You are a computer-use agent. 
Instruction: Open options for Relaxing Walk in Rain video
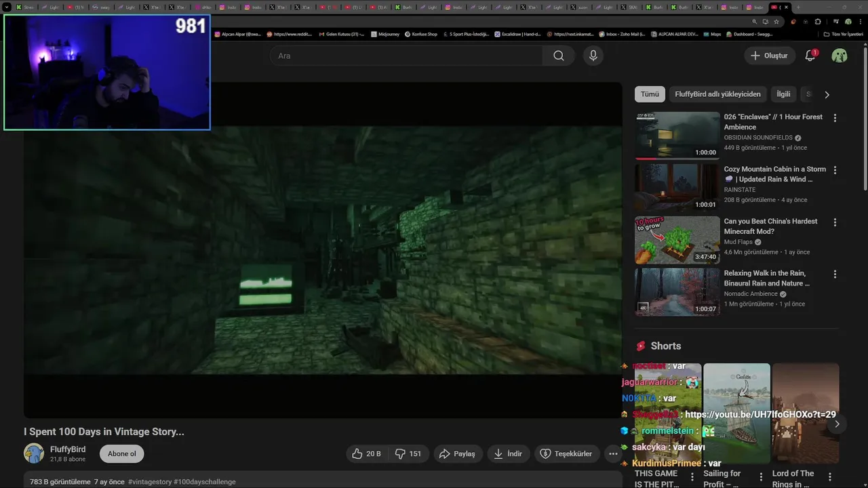coord(835,274)
